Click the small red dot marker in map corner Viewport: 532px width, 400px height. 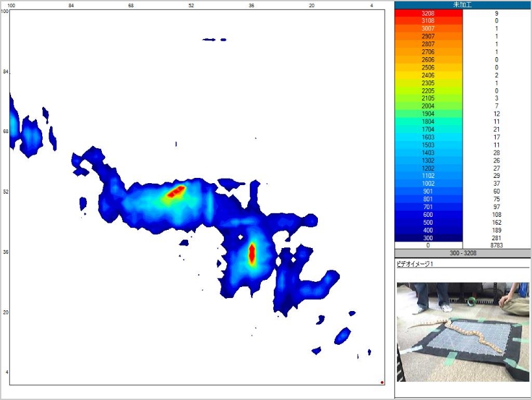click(382, 382)
